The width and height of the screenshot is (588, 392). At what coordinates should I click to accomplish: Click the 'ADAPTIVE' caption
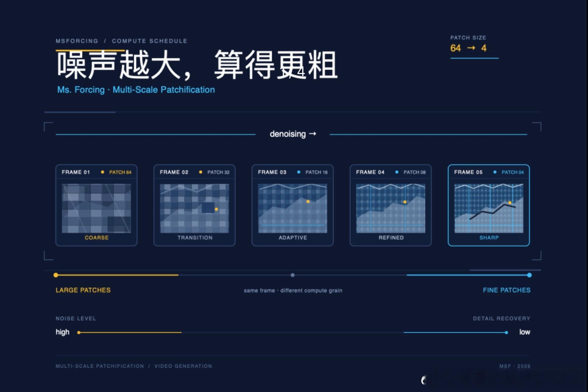pos(293,238)
